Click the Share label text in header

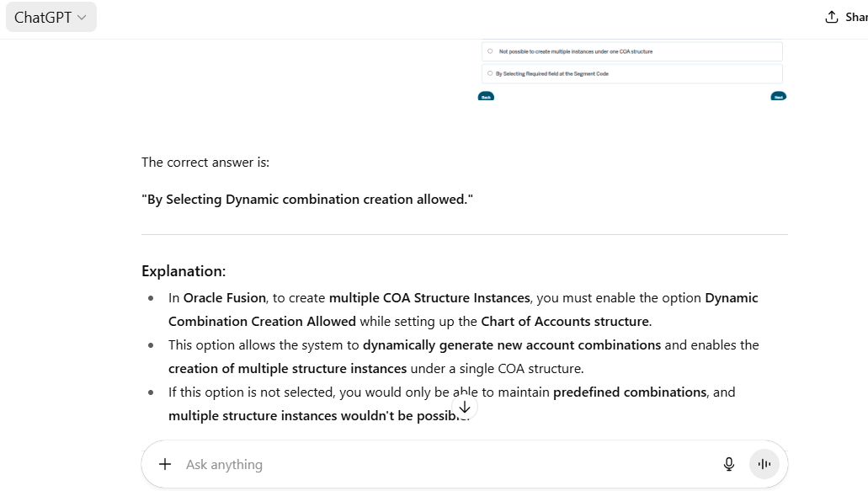click(857, 18)
